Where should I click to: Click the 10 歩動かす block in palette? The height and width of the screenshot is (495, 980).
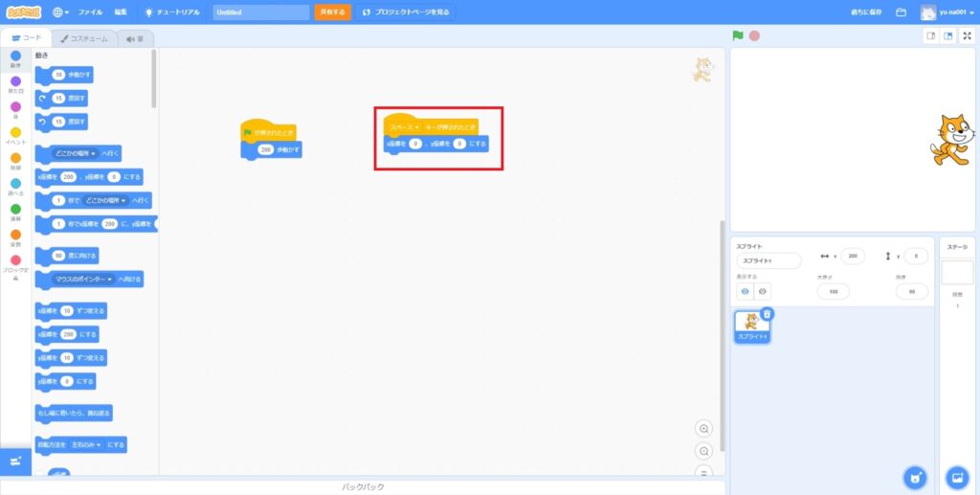(x=64, y=75)
